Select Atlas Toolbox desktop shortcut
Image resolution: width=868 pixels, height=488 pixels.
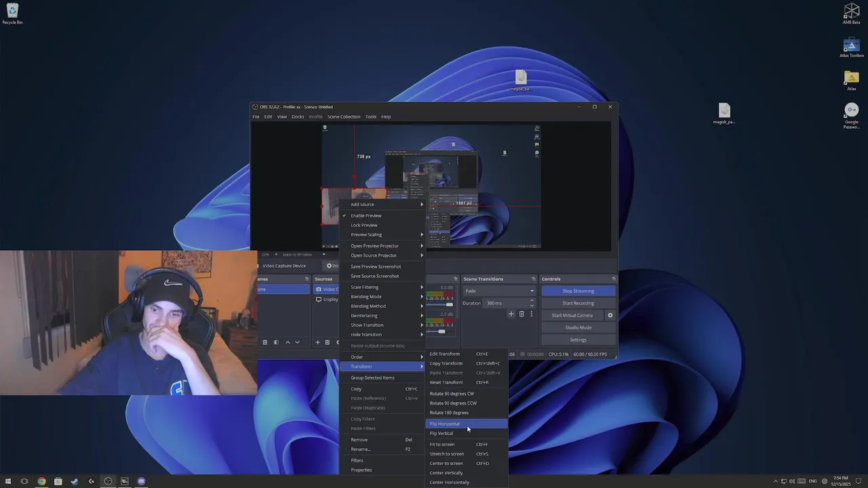click(x=851, y=47)
